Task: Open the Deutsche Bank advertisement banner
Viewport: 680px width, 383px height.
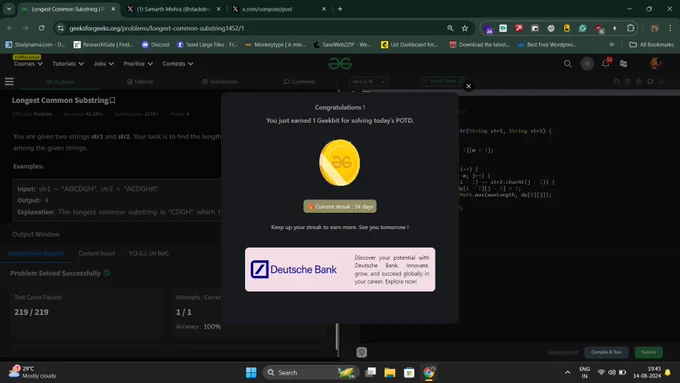Action: pos(340,269)
